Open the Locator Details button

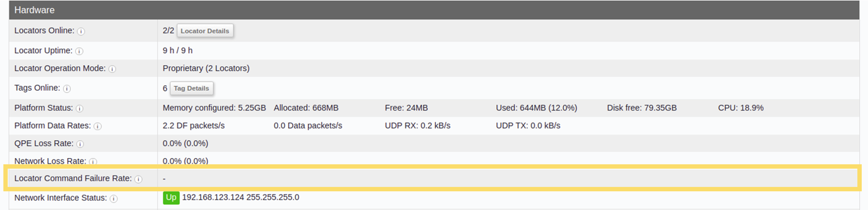[205, 31]
